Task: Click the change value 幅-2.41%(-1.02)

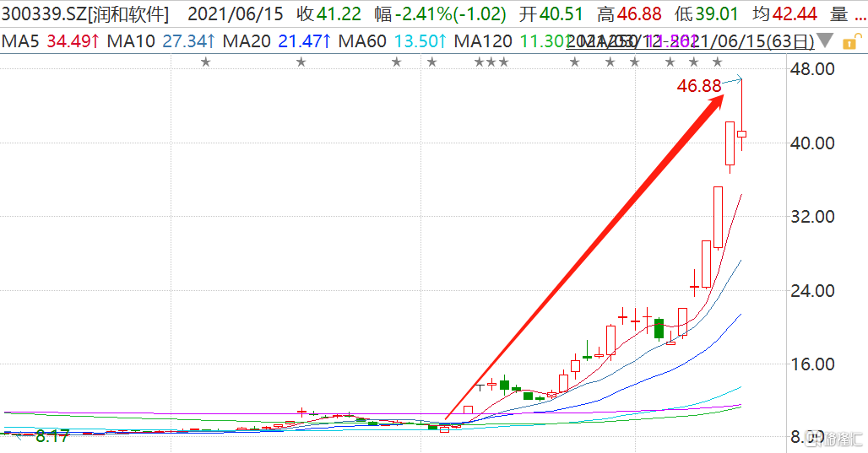Action: tap(440, 13)
